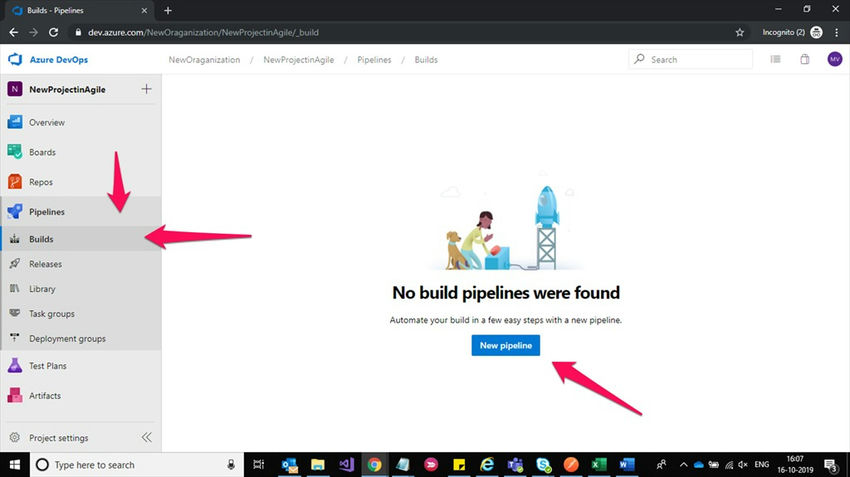The width and height of the screenshot is (850, 477).
Task: Open File Explorer from the taskbar
Action: (x=318, y=465)
